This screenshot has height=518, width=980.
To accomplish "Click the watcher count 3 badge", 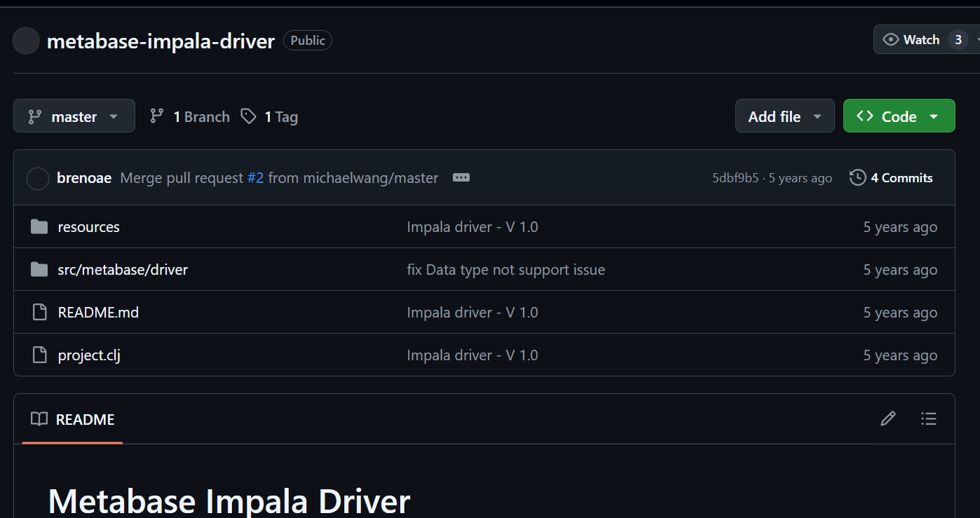I will point(958,40).
